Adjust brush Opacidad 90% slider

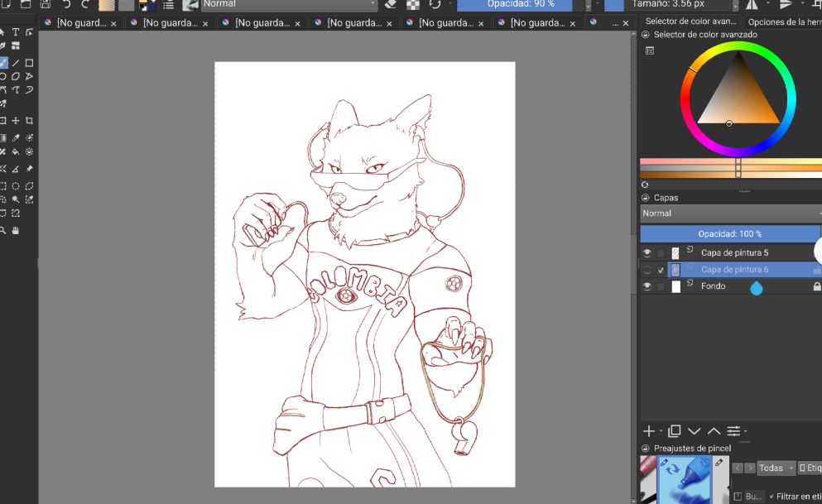(521, 4)
